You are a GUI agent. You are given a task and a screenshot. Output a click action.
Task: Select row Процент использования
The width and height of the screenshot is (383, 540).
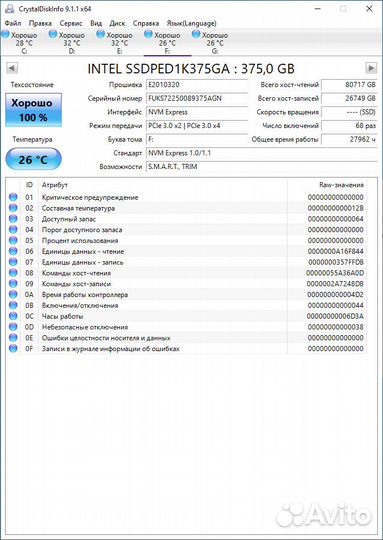[x=187, y=240]
